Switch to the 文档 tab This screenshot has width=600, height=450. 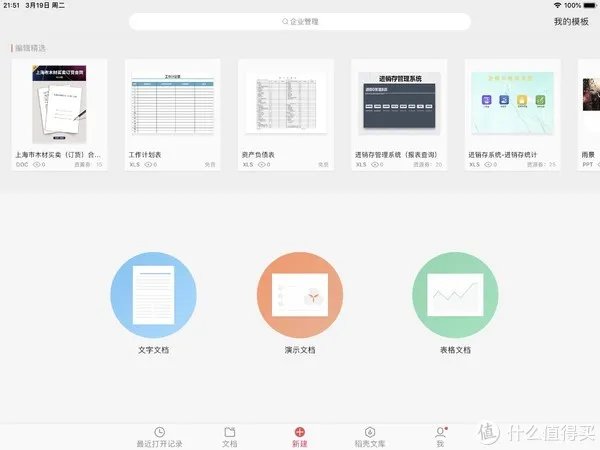click(230, 437)
